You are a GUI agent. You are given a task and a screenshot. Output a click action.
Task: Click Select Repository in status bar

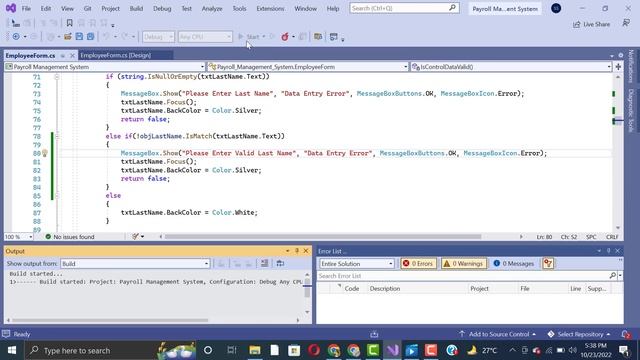pos(579,334)
